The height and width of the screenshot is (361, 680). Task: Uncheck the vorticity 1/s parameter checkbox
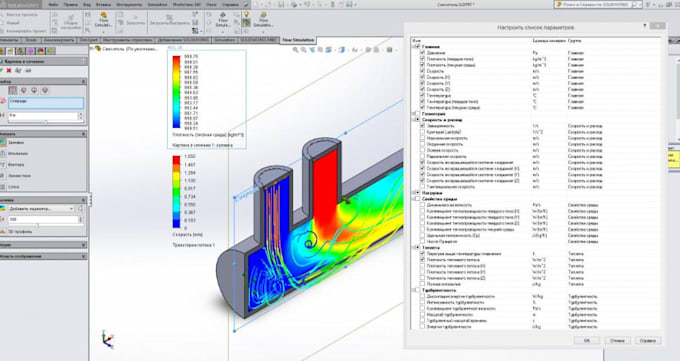tap(422, 126)
